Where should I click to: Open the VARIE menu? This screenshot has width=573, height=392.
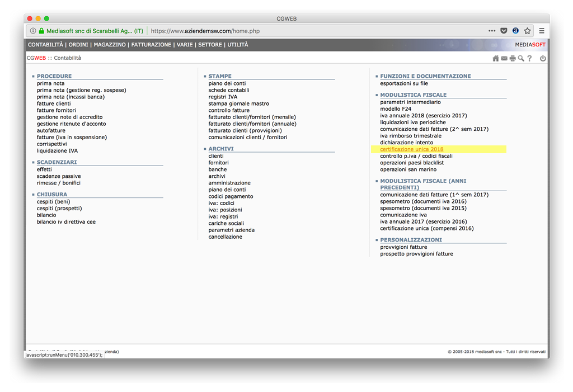pos(185,45)
